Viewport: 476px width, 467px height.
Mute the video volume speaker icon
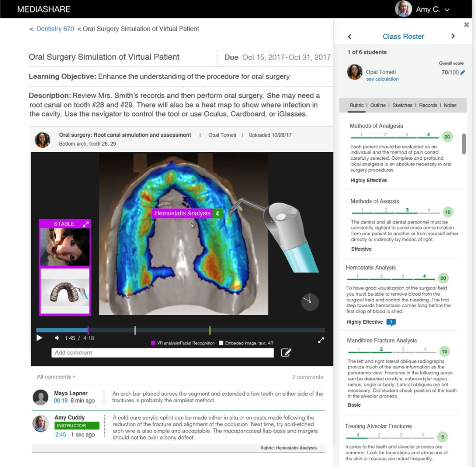tap(57, 338)
